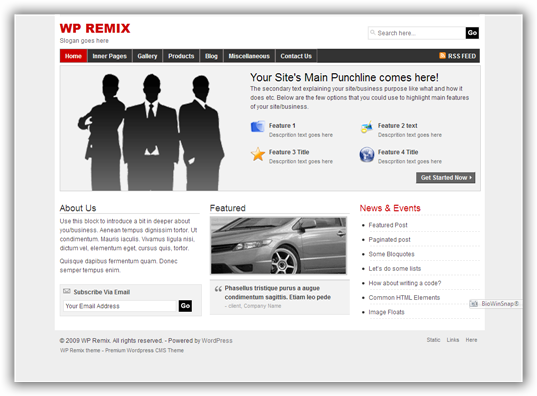Click the three silhouettes banner image
537x396 pixels.
151,132
